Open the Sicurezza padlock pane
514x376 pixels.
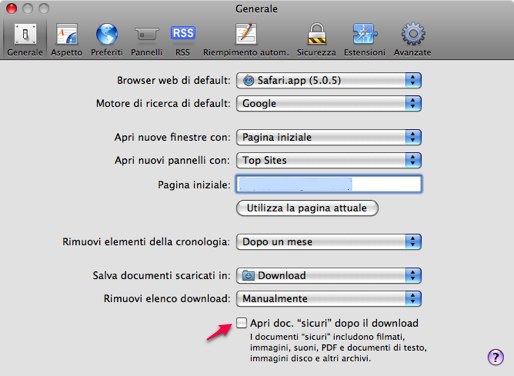(316, 40)
